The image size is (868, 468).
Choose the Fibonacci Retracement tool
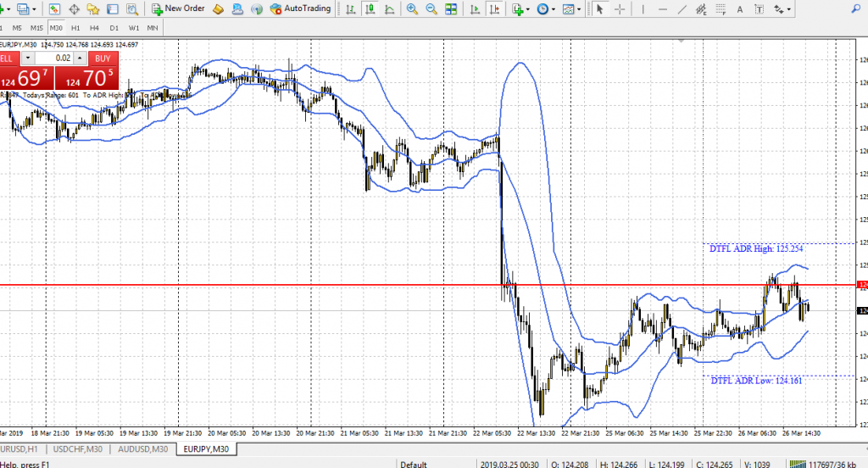pyautogui.click(x=721, y=8)
